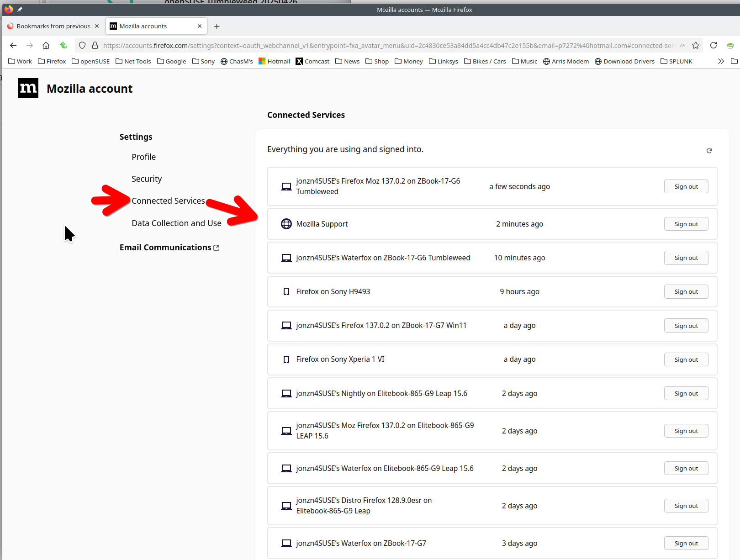The image size is (740, 560).
Task: Open the home page via house icon
Action: [x=46, y=45]
